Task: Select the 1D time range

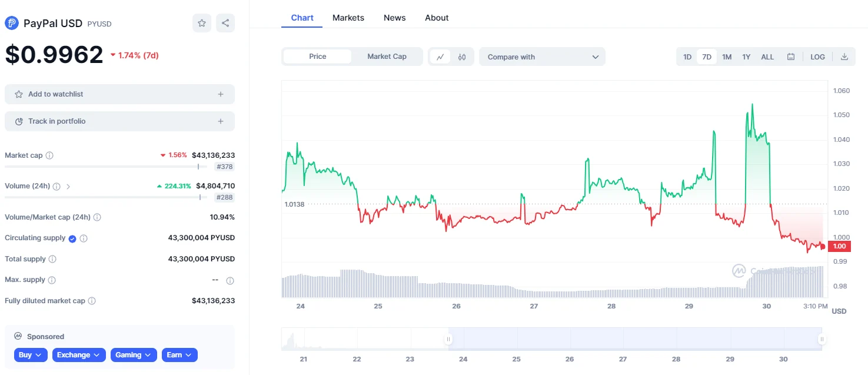Action: [x=687, y=57]
